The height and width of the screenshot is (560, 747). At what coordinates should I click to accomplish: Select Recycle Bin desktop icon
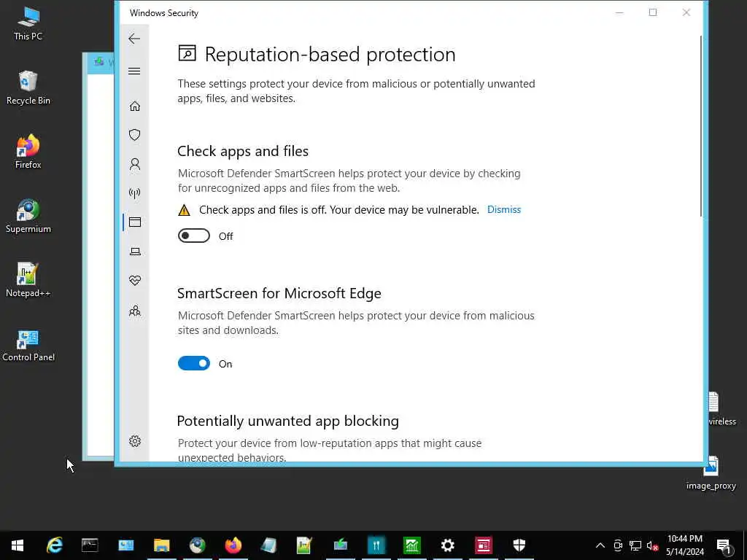[x=28, y=88]
